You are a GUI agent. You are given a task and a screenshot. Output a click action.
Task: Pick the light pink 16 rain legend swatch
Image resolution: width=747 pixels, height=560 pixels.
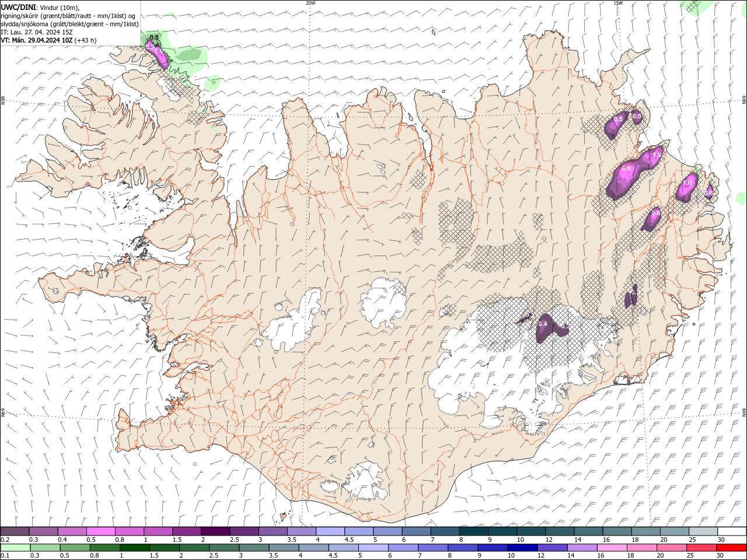point(612,548)
